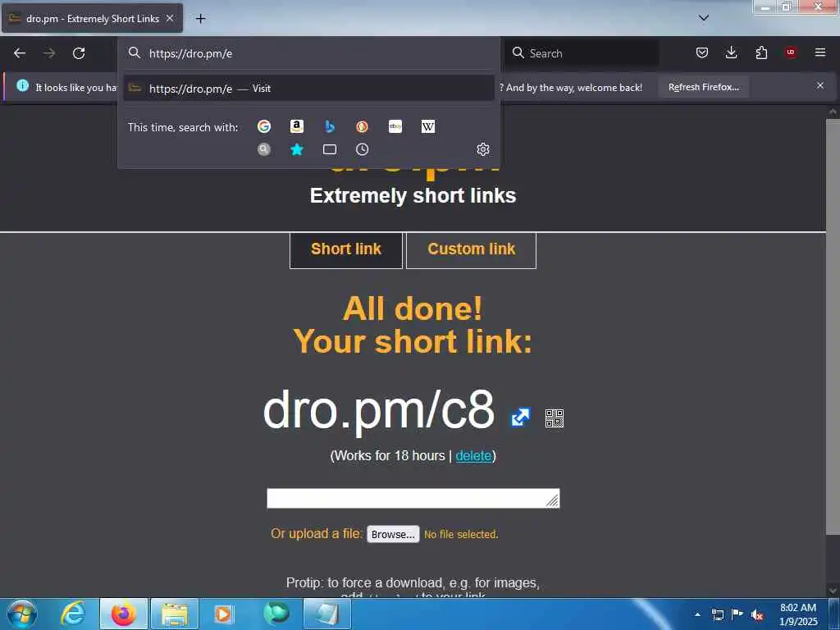Image resolution: width=840 pixels, height=630 pixels.
Task: Search this time with Amazon
Action: tap(297, 126)
